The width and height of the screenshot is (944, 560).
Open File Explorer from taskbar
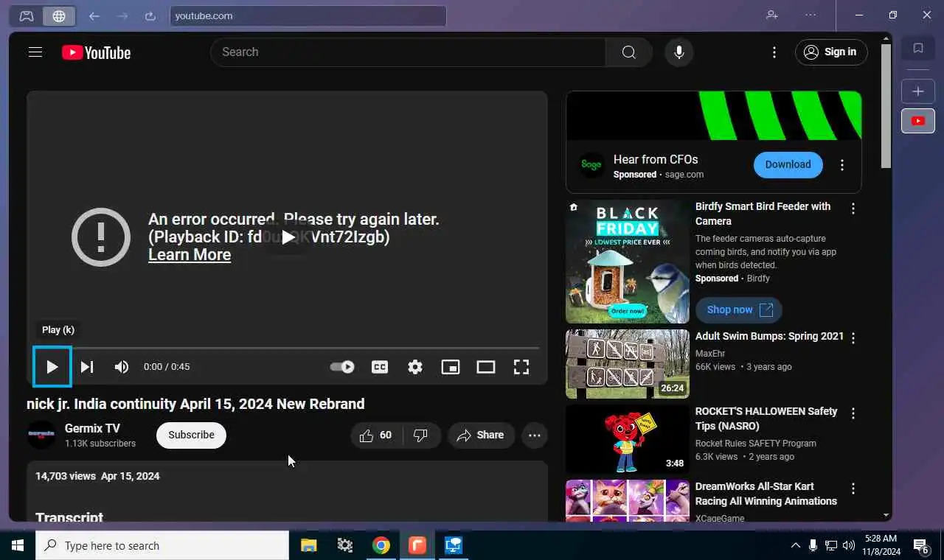click(x=309, y=545)
